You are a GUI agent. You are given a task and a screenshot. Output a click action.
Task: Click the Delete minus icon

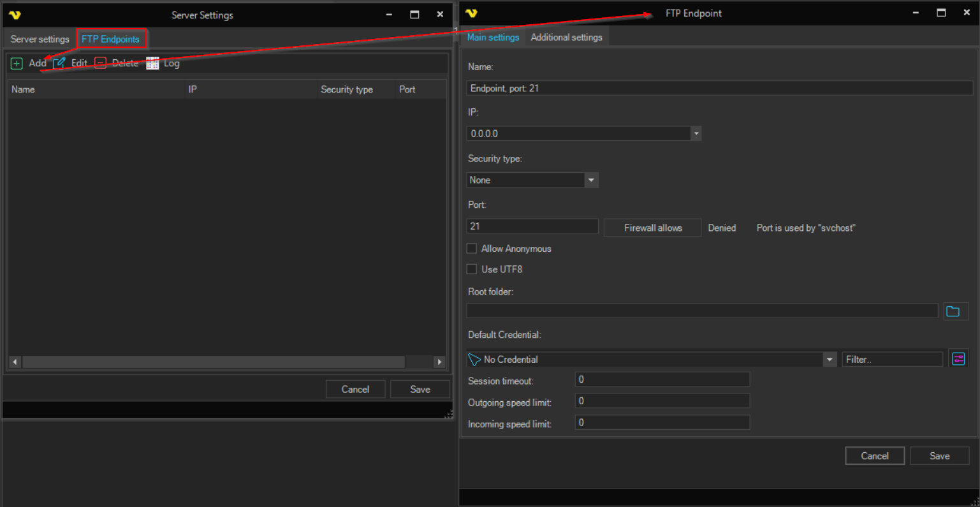pyautogui.click(x=100, y=63)
